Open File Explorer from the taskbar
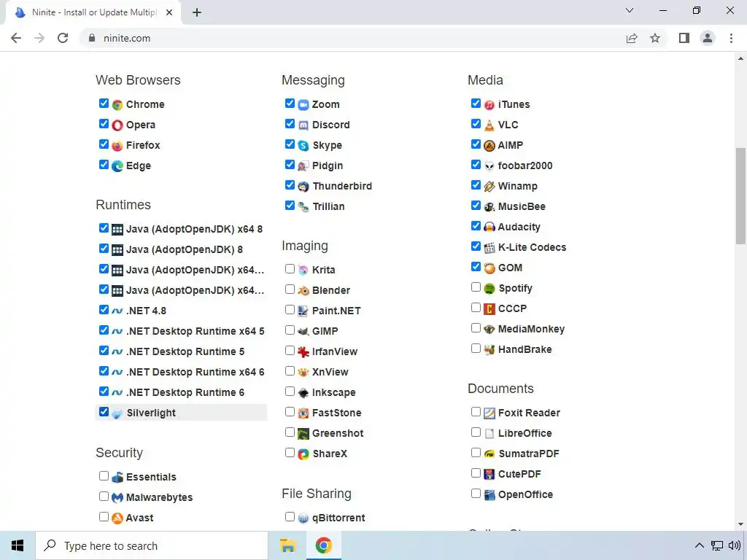The height and width of the screenshot is (560, 747). [287, 545]
